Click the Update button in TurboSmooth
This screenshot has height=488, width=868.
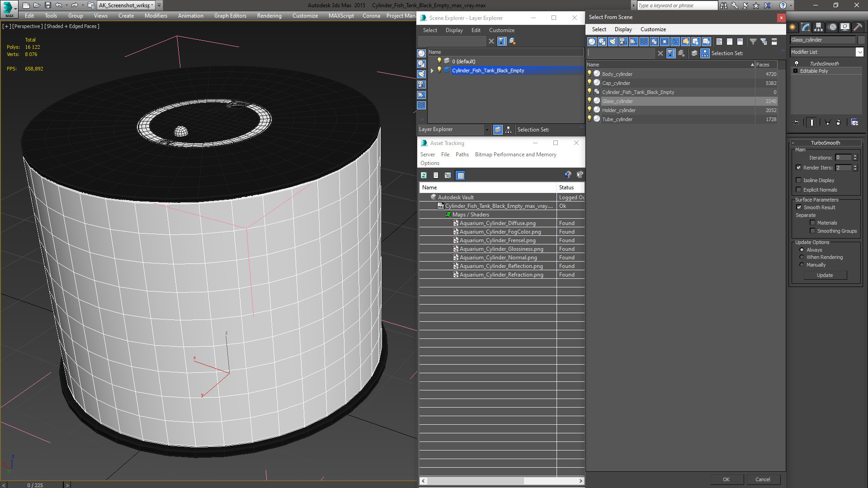[x=825, y=275]
